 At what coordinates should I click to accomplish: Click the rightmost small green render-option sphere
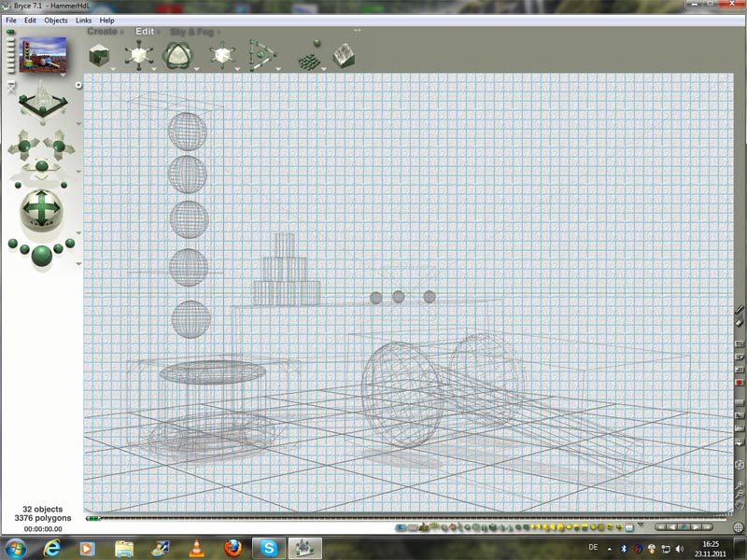(x=70, y=244)
